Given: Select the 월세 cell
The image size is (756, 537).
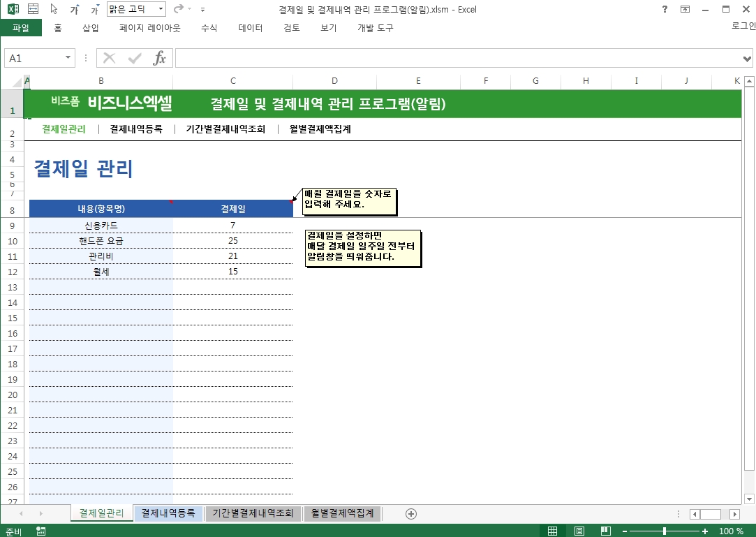Looking at the screenshot, I should [x=101, y=272].
